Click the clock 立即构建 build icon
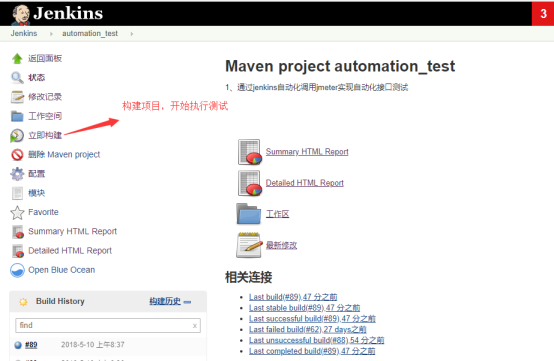 click(17, 136)
